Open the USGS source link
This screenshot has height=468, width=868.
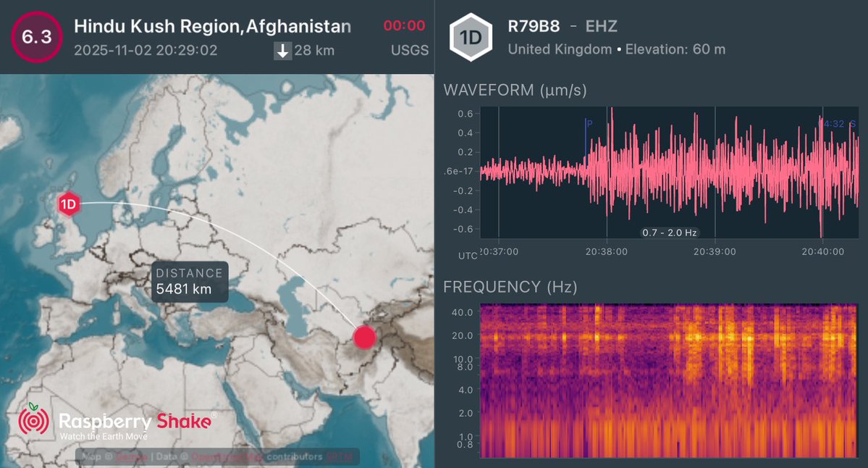pyautogui.click(x=410, y=51)
